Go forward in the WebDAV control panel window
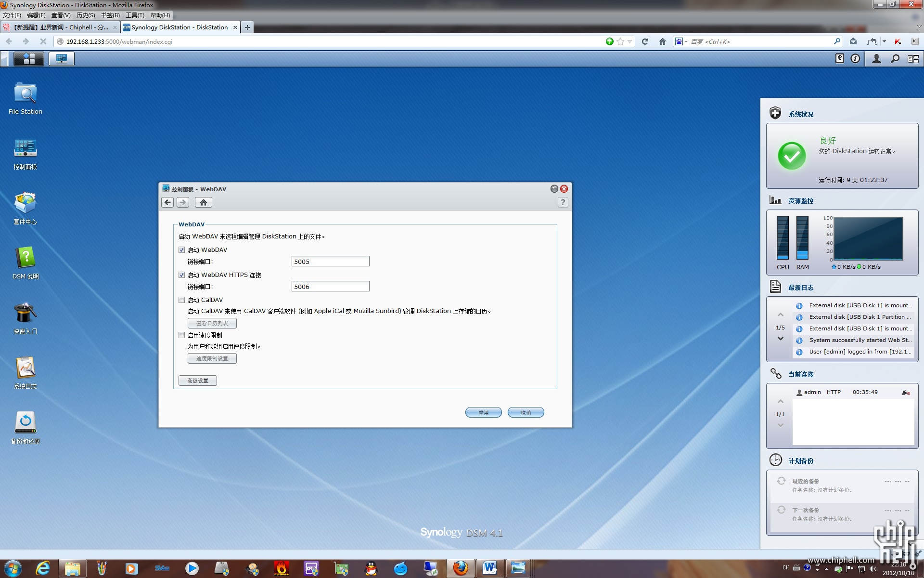Screen dimensions: 924x578 [183, 202]
